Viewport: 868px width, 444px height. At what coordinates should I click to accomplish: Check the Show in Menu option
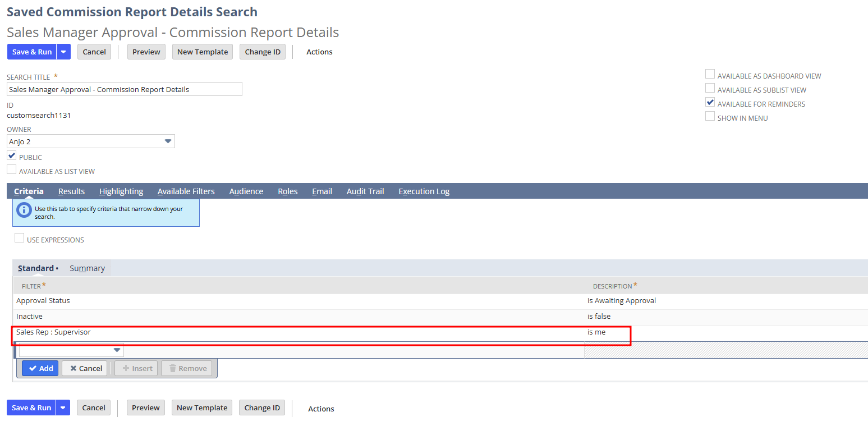tap(710, 117)
